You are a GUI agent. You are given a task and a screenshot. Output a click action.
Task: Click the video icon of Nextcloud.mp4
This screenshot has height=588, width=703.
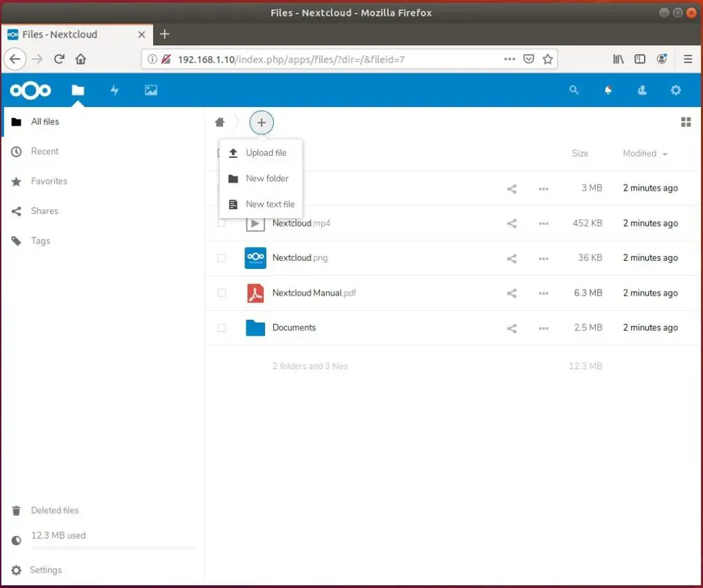coord(255,223)
